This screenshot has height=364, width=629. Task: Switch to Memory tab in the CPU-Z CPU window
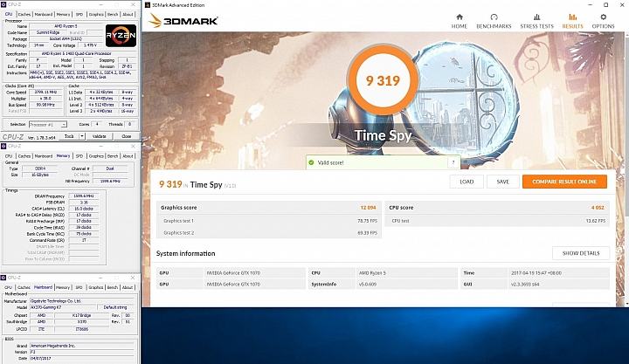coord(63,15)
